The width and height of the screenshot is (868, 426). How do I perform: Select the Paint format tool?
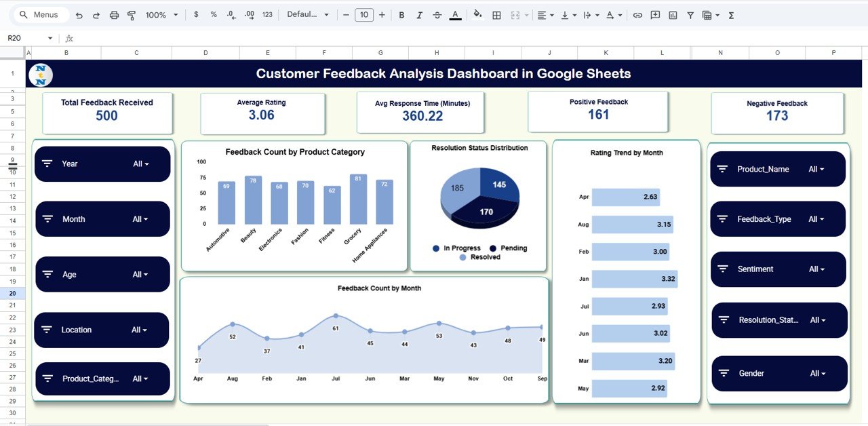132,14
